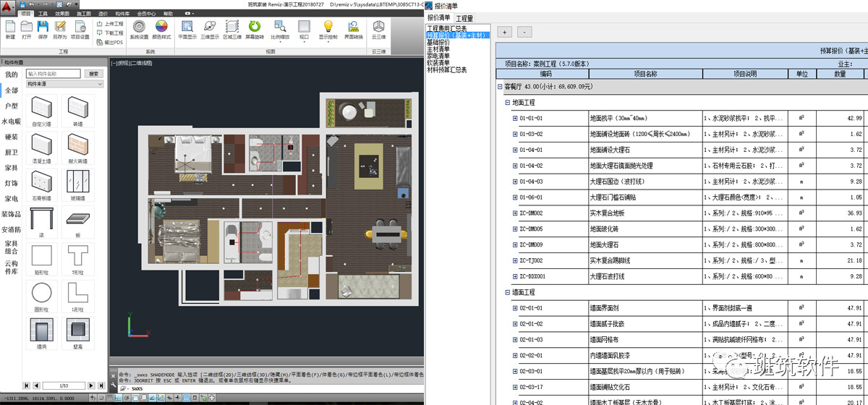Expand row 01-01-01 地面找平
The image size is (868, 405).
tap(515, 118)
